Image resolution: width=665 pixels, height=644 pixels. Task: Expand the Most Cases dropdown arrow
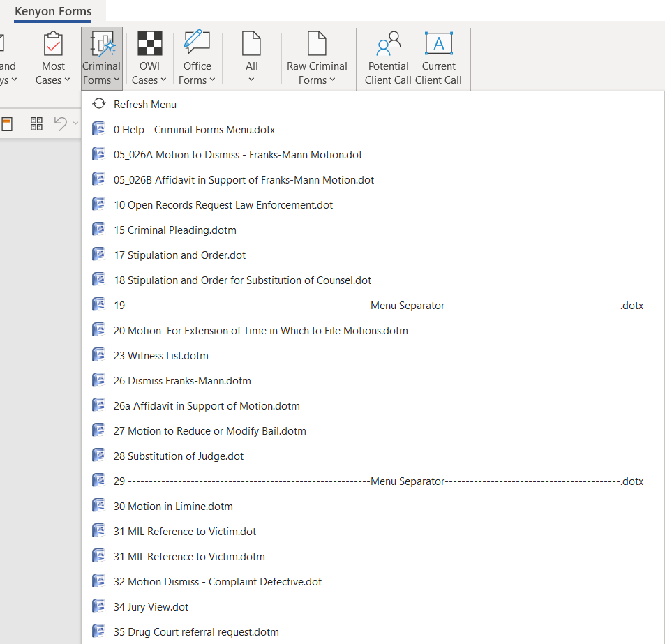tap(67, 80)
